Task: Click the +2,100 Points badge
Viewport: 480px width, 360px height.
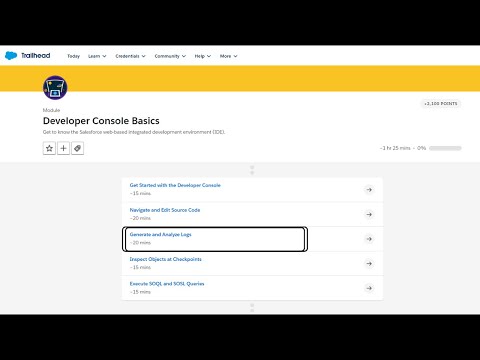Action: coord(441,104)
